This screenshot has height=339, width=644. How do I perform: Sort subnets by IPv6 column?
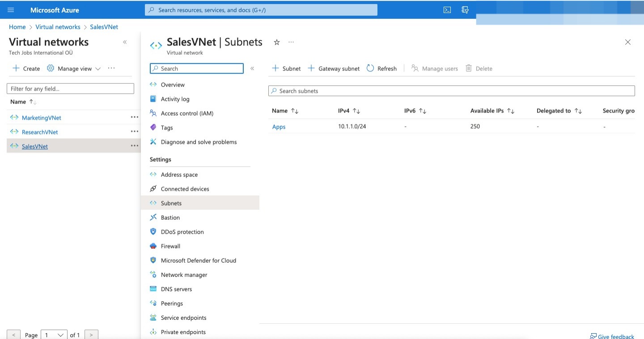(x=415, y=111)
